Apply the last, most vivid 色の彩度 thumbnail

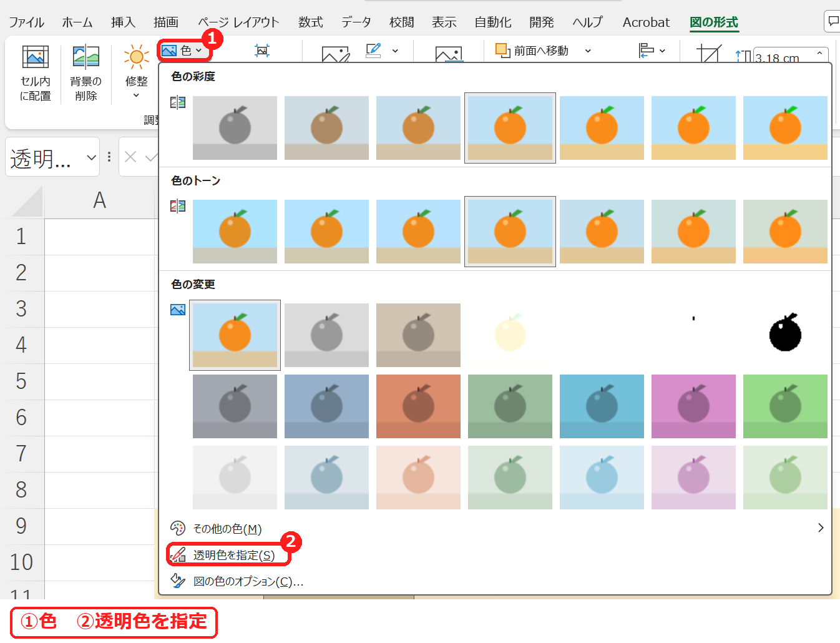click(785, 128)
